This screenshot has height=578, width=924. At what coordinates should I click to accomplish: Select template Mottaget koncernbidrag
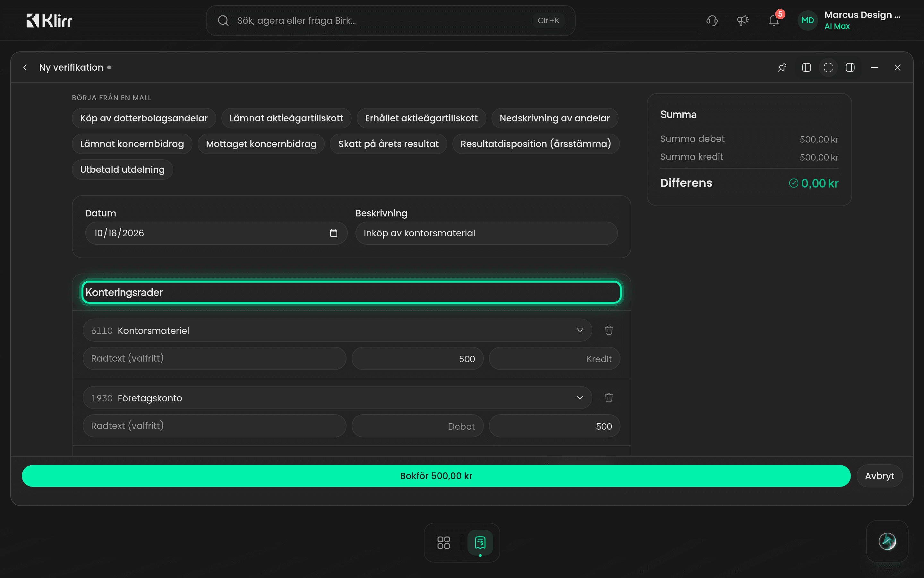(x=261, y=144)
